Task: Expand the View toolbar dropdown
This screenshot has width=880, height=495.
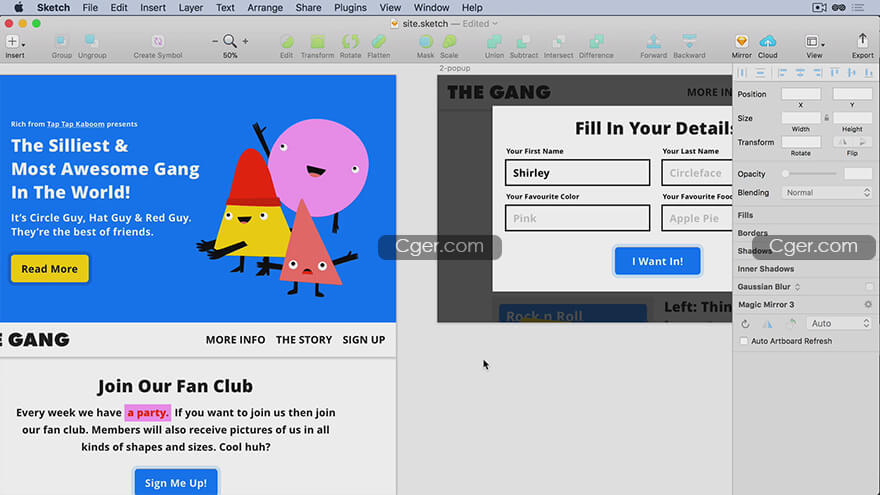Action: (815, 43)
